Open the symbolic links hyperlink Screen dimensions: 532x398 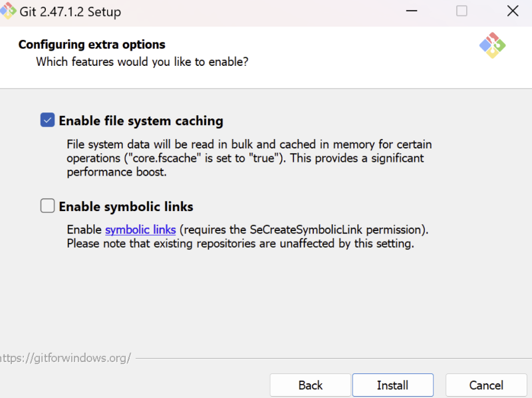(x=140, y=230)
